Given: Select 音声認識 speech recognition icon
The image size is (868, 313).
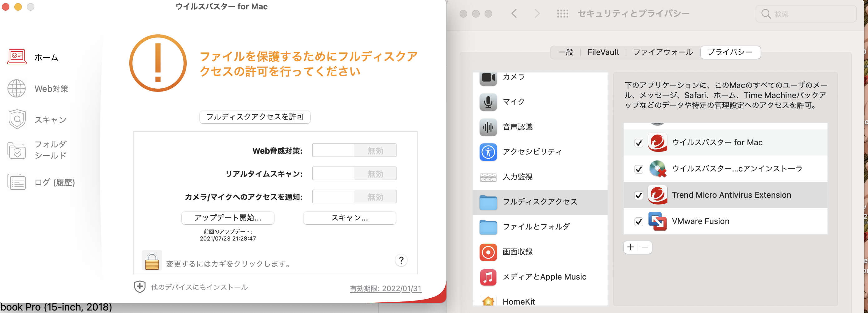Looking at the screenshot, I should [488, 127].
